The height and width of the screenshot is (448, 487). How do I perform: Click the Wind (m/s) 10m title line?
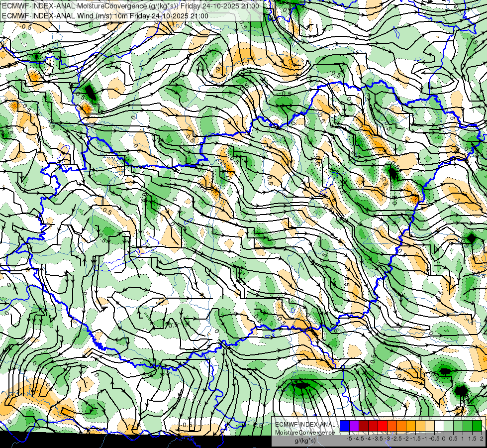pyautogui.click(x=105, y=16)
